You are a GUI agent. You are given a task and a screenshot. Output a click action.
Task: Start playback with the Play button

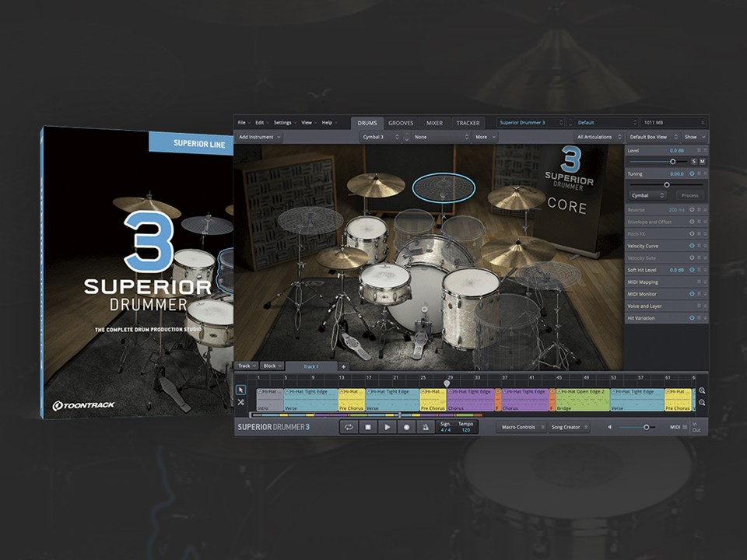[387, 427]
